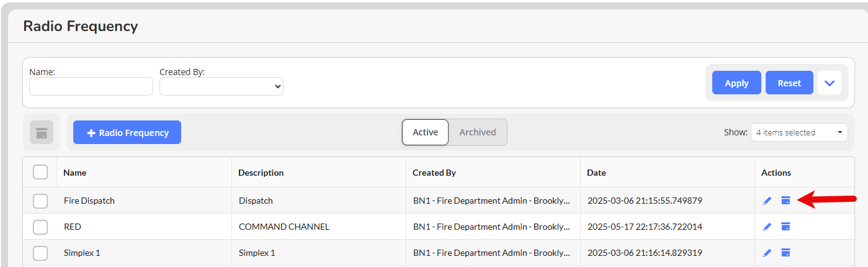Toggle the select-all header checkbox
Screen dimensions: 868x267
click(40, 172)
